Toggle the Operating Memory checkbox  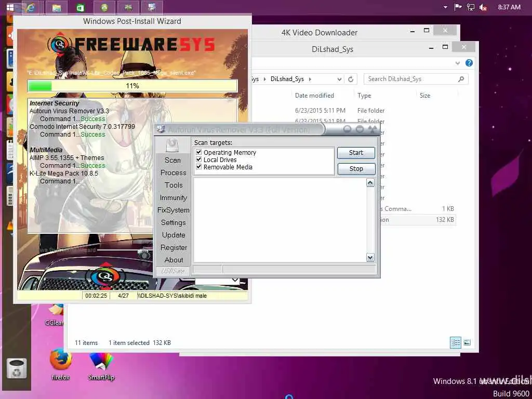tap(199, 152)
